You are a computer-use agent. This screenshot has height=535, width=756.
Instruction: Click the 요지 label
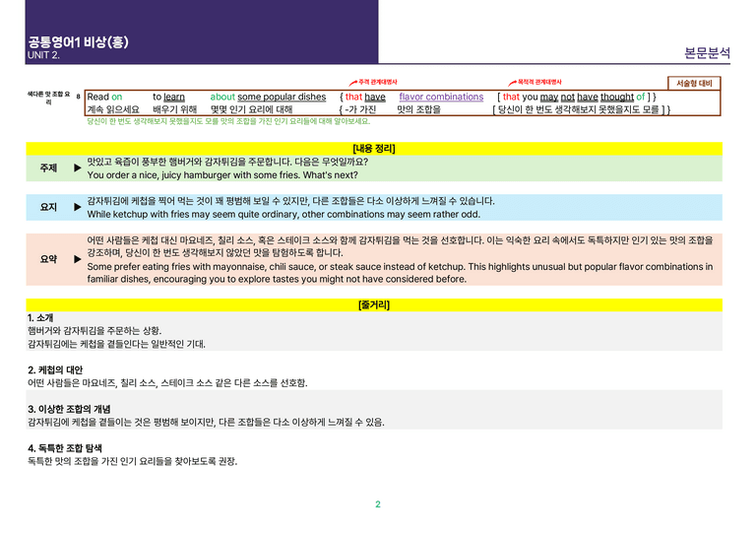48,207
